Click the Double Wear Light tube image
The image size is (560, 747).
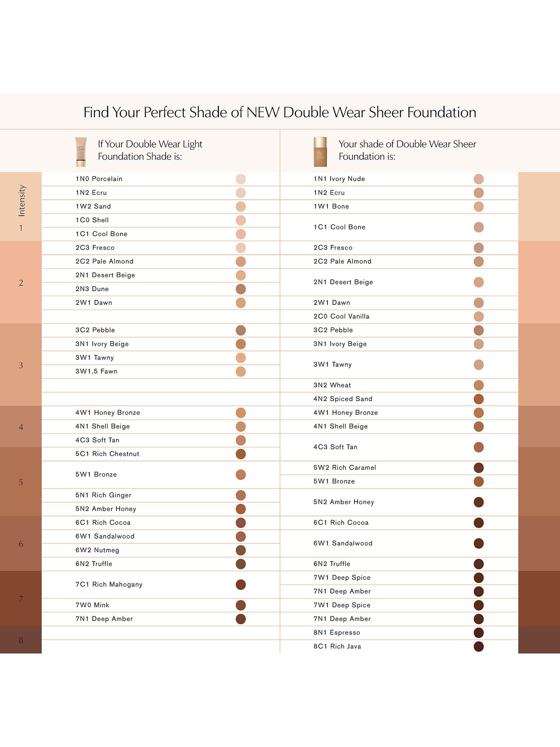(81, 151)
